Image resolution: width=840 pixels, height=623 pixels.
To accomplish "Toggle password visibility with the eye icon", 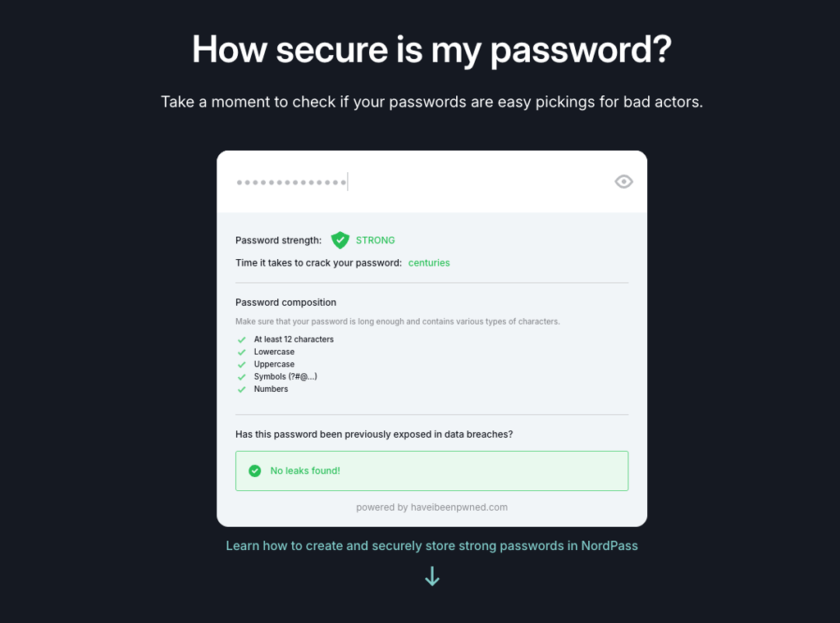I will pyautogui.click(x=623, y=182).
